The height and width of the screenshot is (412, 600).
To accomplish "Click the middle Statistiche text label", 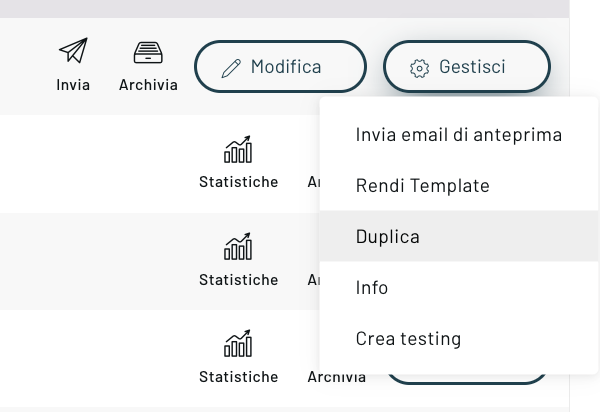I will click(x=238, y=280).
